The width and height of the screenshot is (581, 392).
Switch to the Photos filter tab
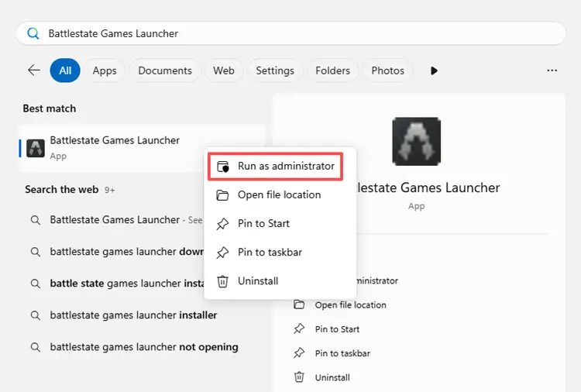click(387, 70)
